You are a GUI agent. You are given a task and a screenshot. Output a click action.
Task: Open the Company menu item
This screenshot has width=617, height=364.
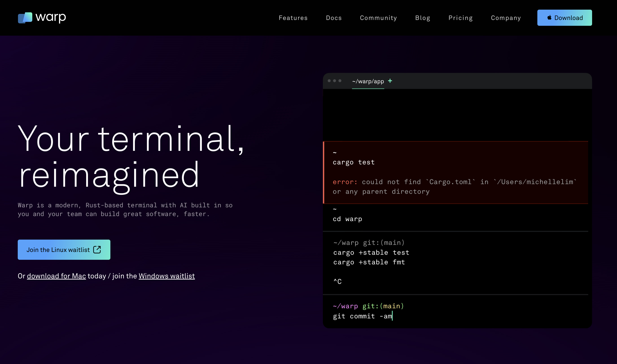506,18
